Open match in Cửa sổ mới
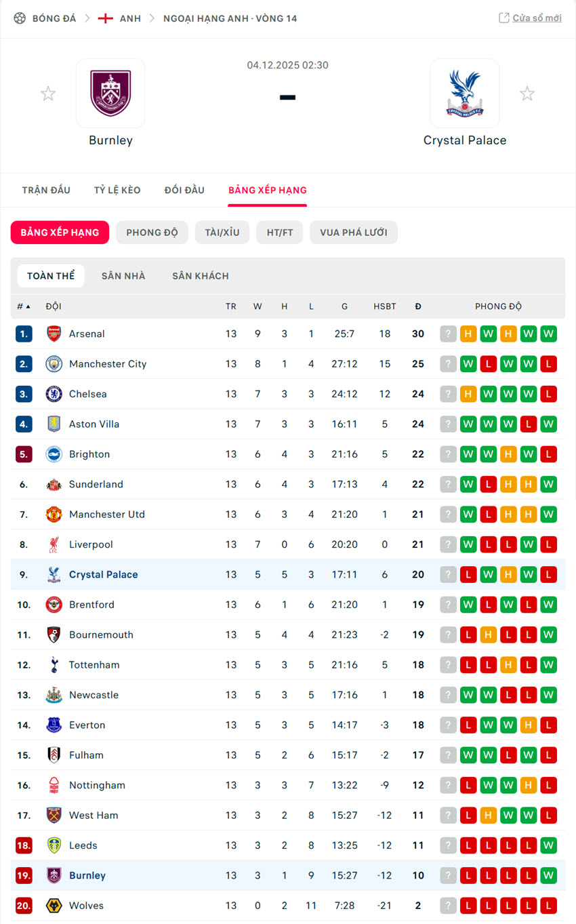 (530, 18)
